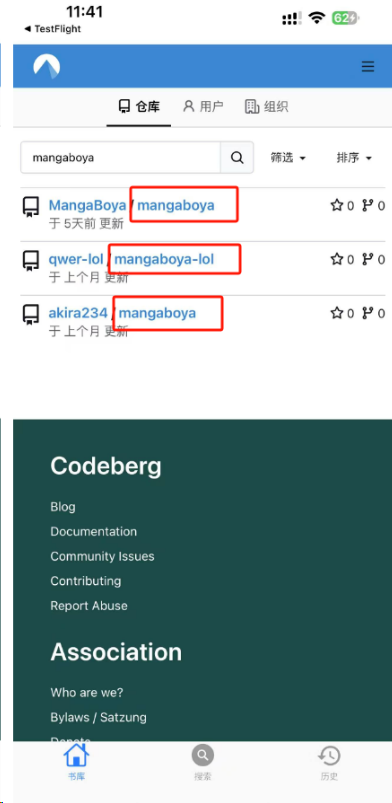Screen dimensions: 392x803
Task: Open the akira234 owner link
Action: coord(78,312)
